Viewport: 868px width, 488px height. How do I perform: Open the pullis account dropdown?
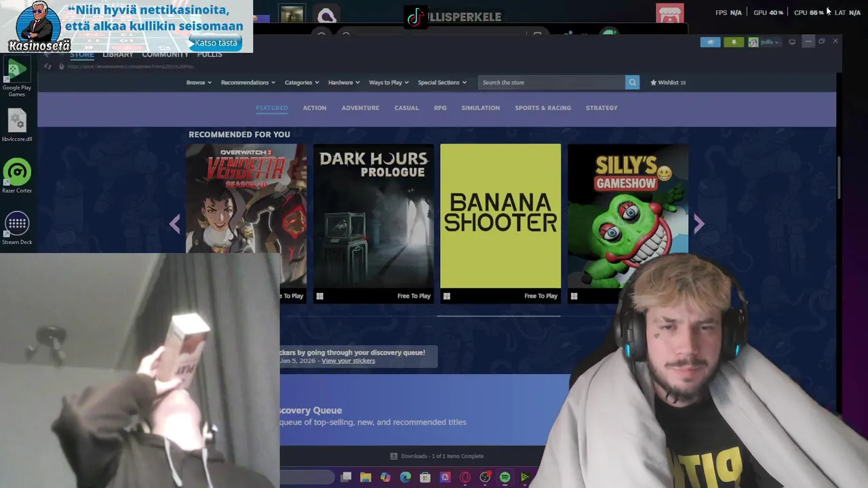coord(766,42)
